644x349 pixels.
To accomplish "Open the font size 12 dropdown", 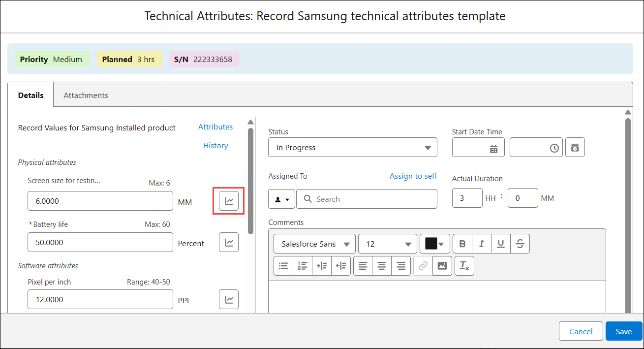I will click(x=388, y=244).
